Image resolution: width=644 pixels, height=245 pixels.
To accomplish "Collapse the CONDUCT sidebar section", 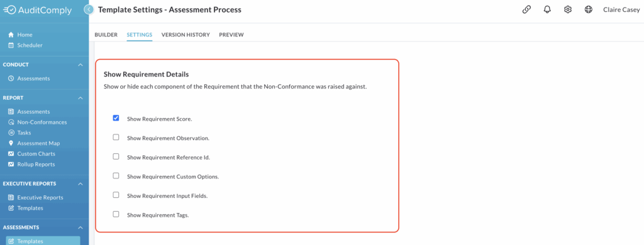I will (x=80, y=65).
